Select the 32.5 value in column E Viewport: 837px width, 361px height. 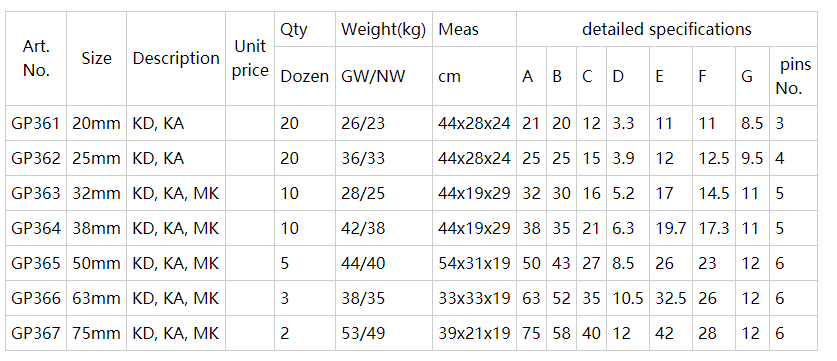(x=671, y=298)
